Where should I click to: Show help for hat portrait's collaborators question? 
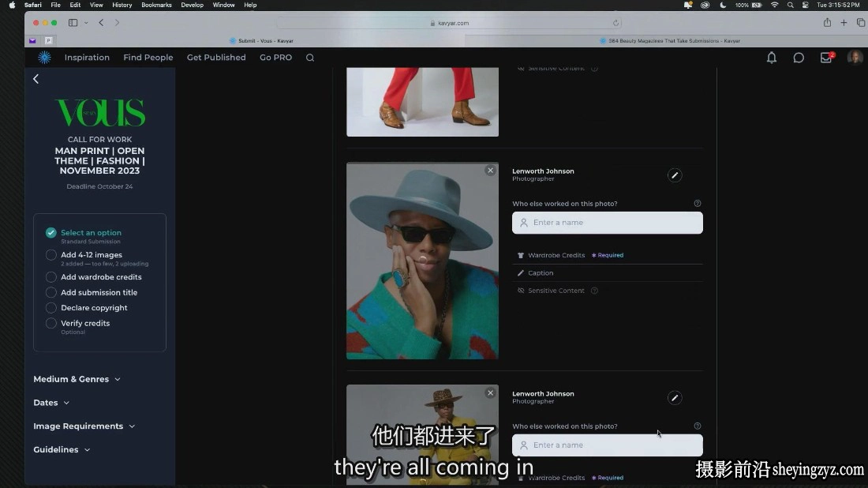697,203
